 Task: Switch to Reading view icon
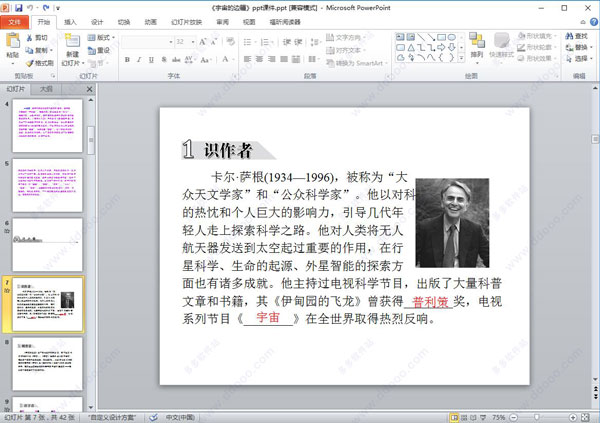473,417
